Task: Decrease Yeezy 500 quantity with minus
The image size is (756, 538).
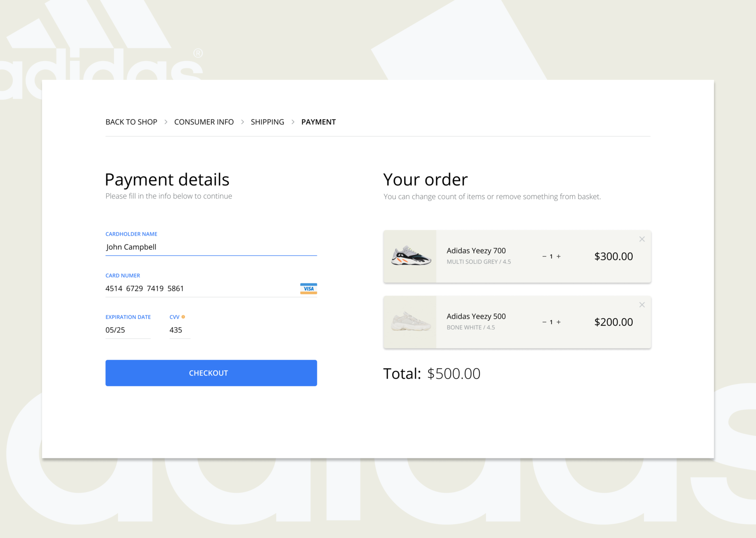Action: coord(544,322)
